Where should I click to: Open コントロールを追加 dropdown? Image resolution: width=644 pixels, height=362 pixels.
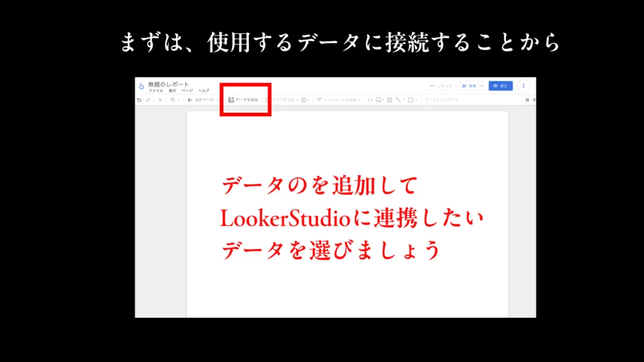339,100
